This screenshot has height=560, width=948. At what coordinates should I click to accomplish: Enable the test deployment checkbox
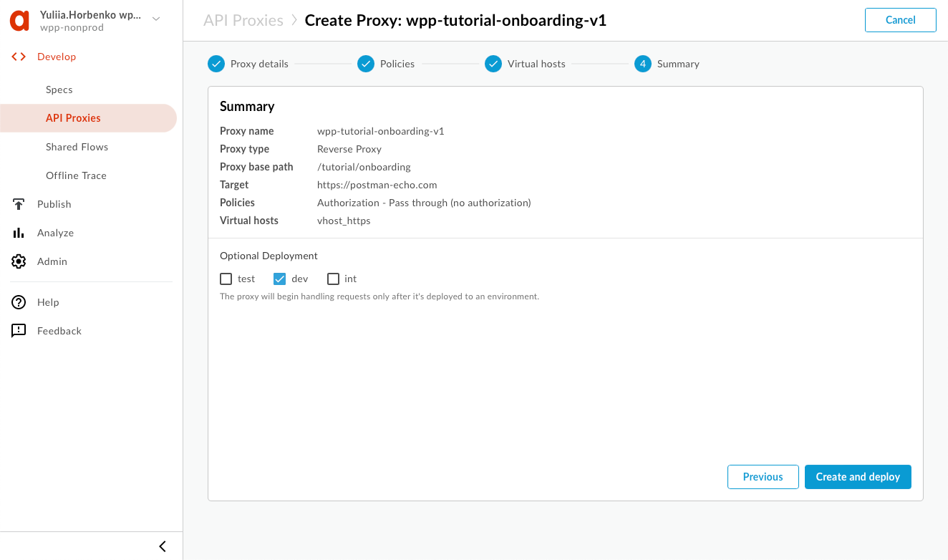pyautogui.click(x=226, y=279)
